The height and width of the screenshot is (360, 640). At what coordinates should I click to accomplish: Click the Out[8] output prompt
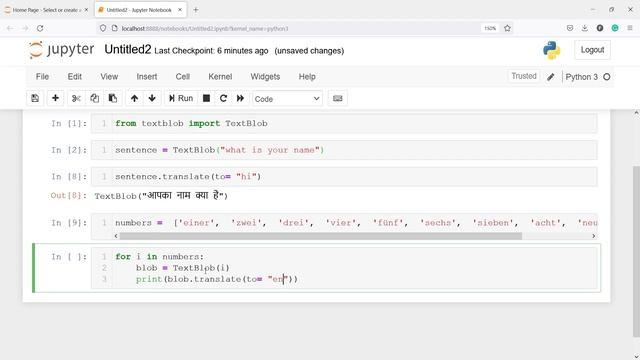(x=69, y=196)
